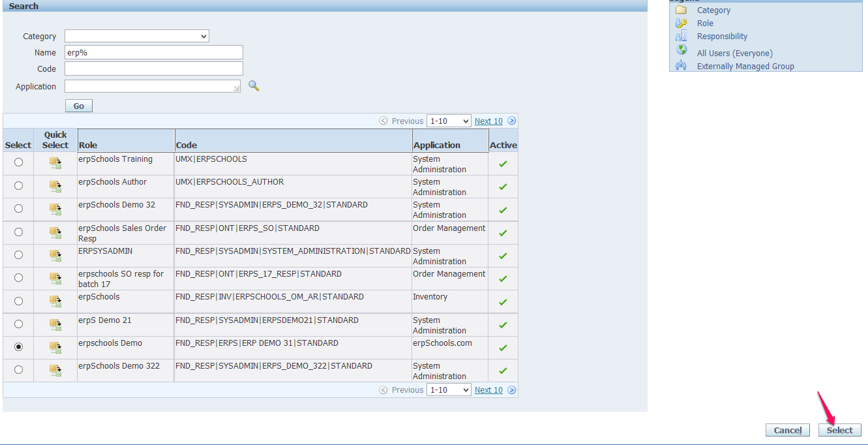The width and height of the screenshot is (868, 445).
Task: Click quick select icon for erpschools Demo
Action: (55, 348)
